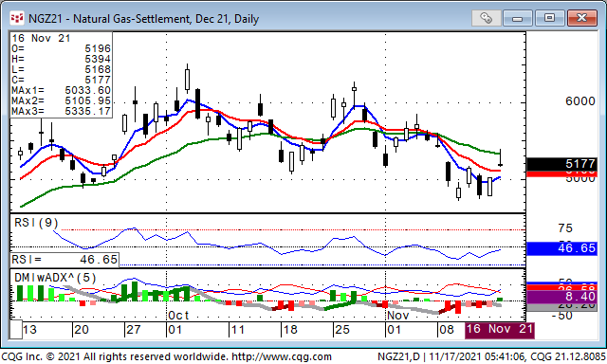
Task: Click the purple 8.40 DMI scale label
Action: pyautogui.click(x=561, y=297)
